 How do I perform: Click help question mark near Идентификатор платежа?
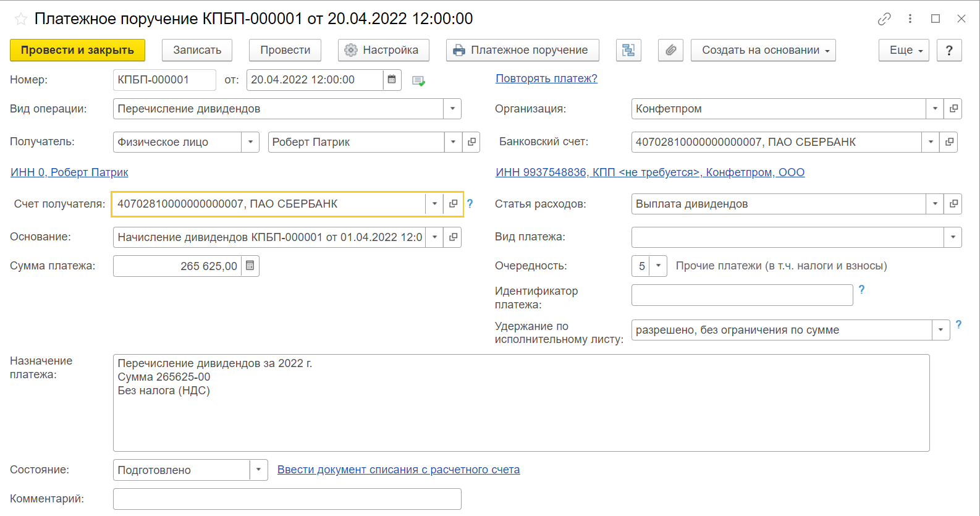[861, 290]
